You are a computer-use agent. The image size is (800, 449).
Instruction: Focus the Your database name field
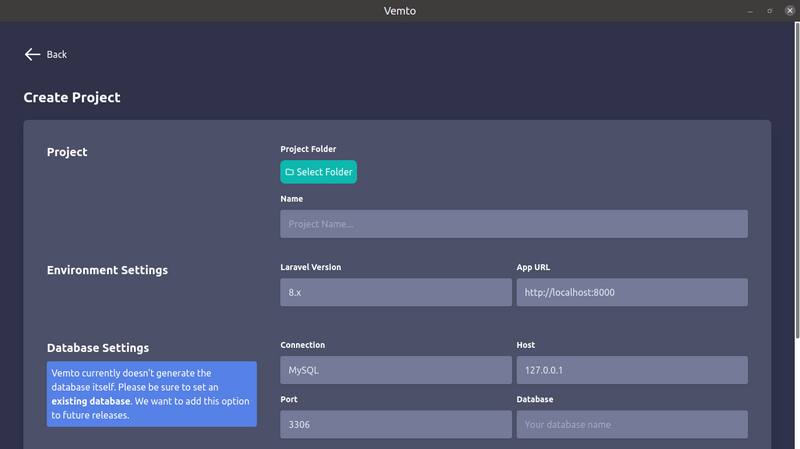click(632, 425)
